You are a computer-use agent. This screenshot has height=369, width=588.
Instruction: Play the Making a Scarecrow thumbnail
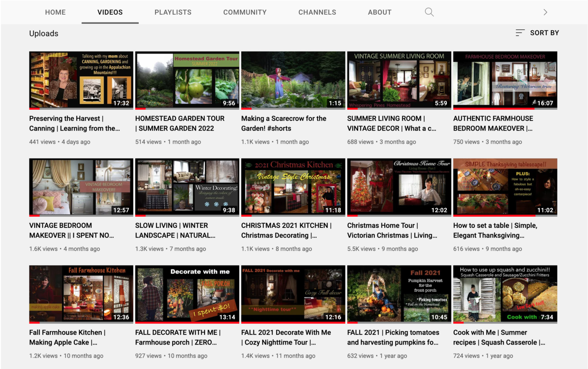tap(293, 80)
